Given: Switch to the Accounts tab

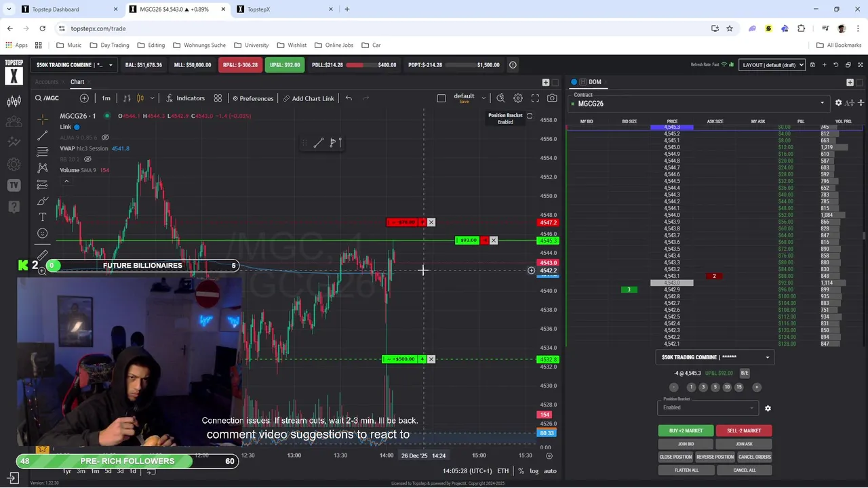Looking at the screenshot, I should pos(47,82).
